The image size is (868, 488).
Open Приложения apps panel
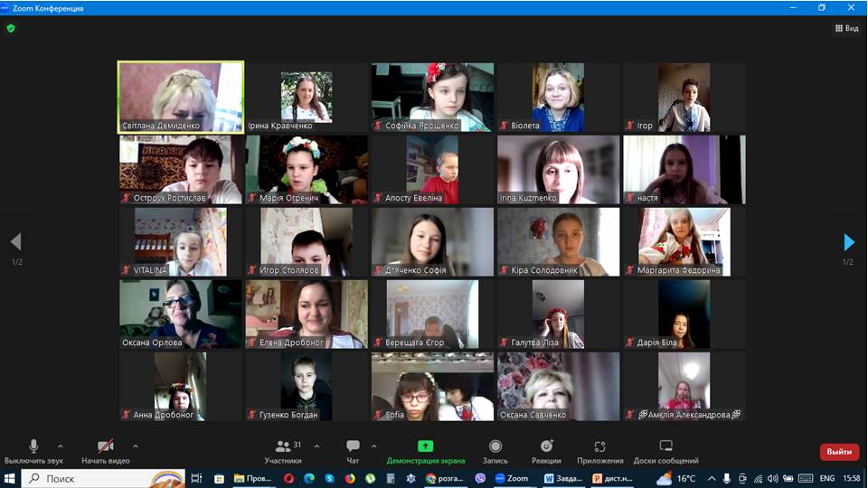click(x=600, y=449)
